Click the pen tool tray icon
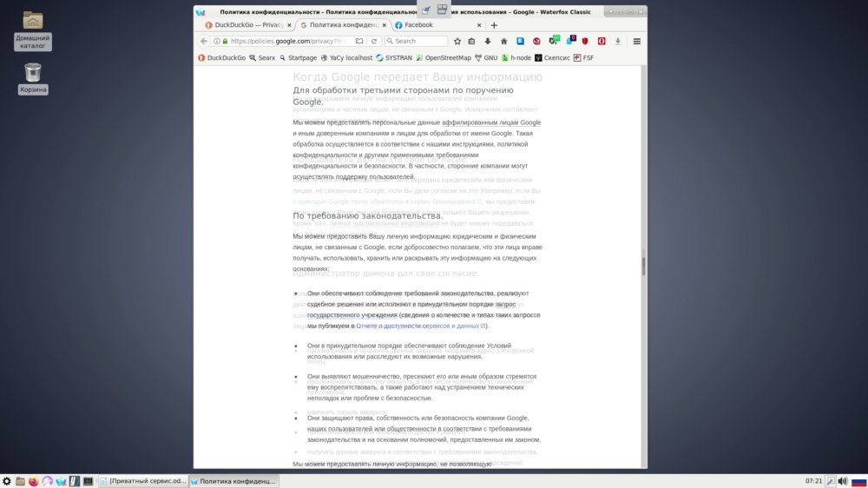This screenshot has height=488, width=868. pyautogui.click(x=831, y=481)
